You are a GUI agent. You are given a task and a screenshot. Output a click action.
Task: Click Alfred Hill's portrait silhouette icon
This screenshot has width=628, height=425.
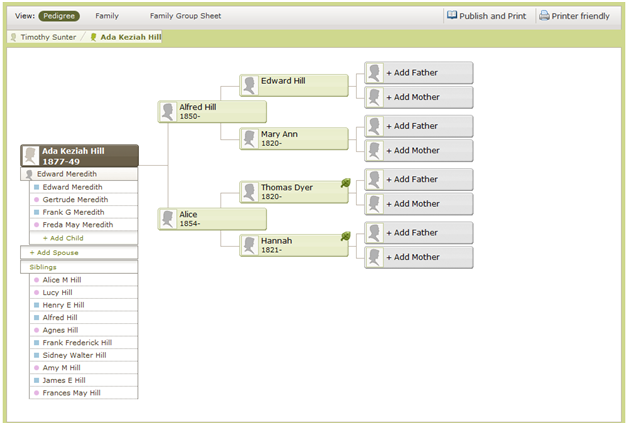click(x=168, y=112)
